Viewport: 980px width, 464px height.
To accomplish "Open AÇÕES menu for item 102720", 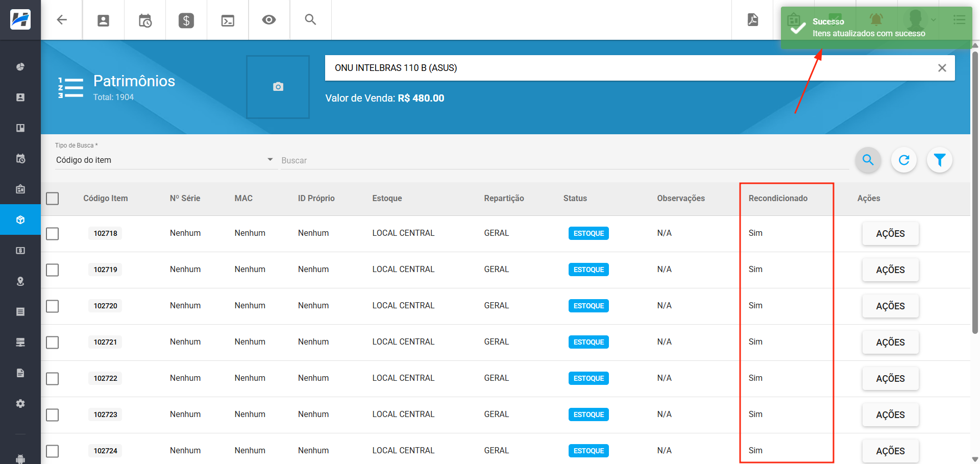I will (x=891, y=306).
